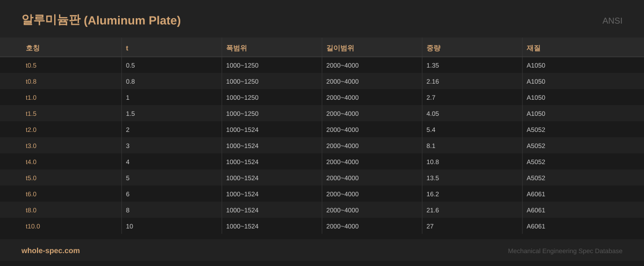
Task: Click A5052 material in t4.0 row
Action: click(x=536, y=162)
